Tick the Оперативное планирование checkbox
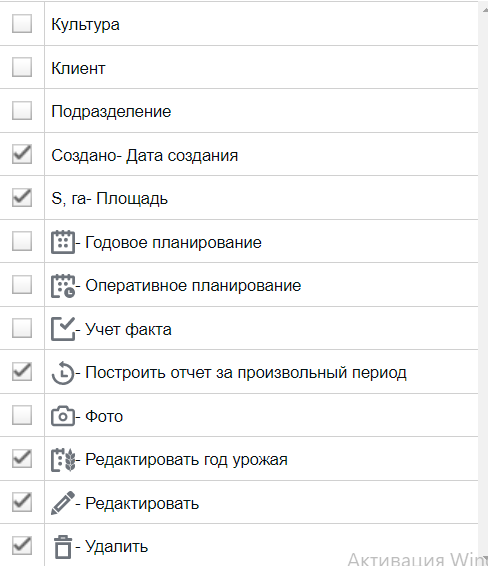This screenshot has height=566, width=488. coord(22,284)
